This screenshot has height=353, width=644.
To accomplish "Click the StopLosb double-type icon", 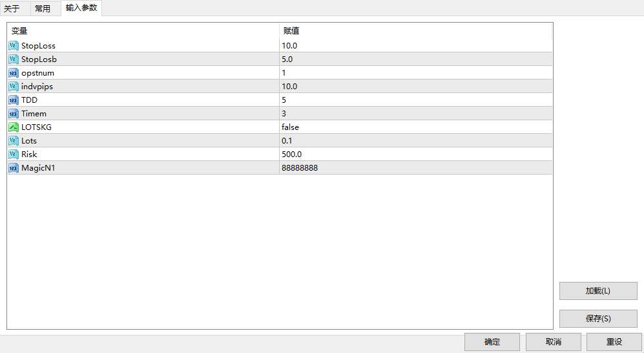I will 14,59.
